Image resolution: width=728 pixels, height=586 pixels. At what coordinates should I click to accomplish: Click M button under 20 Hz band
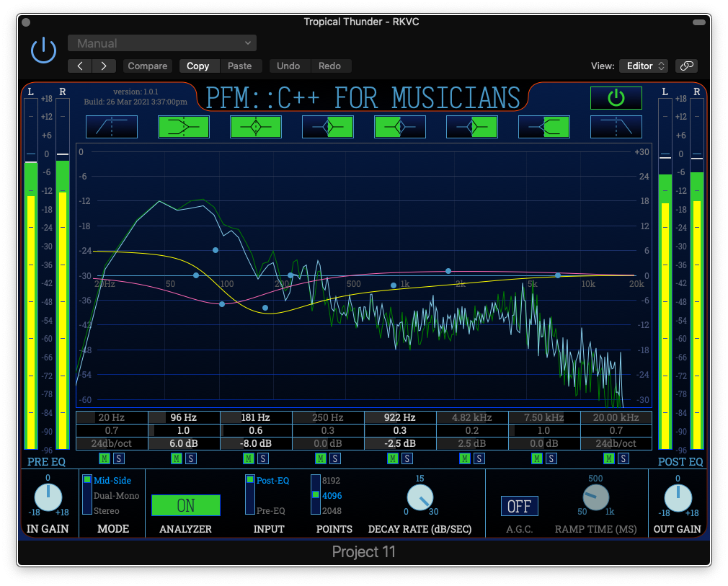point(104,458)
